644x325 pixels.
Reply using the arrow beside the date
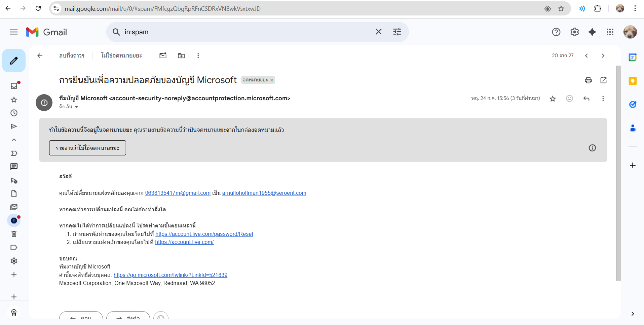586,98
